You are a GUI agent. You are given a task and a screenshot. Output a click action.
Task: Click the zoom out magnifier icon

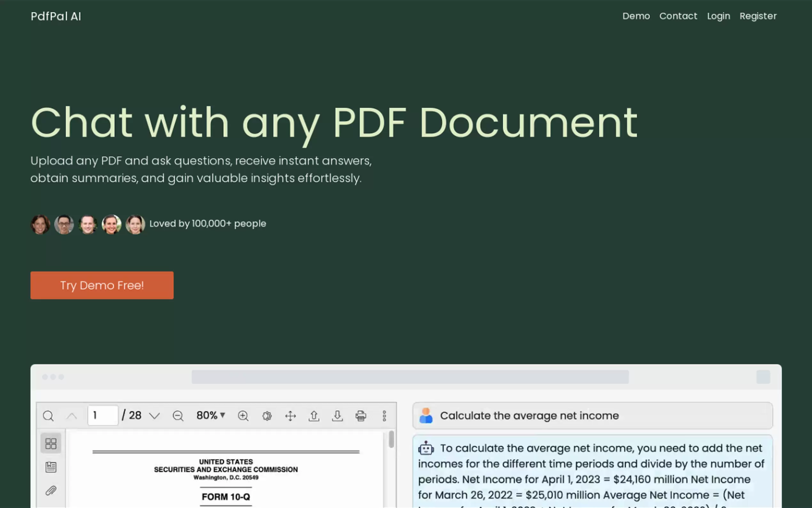pyautogui.click(x=178, y=416)
